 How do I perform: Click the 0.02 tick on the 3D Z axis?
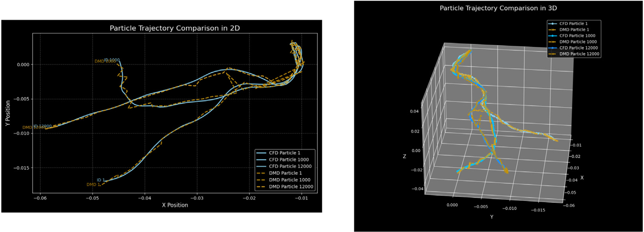(415, 132)
